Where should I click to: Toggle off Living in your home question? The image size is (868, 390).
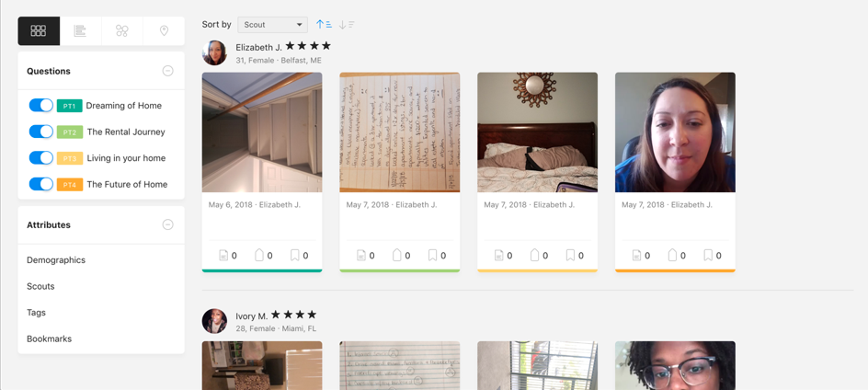41,158
